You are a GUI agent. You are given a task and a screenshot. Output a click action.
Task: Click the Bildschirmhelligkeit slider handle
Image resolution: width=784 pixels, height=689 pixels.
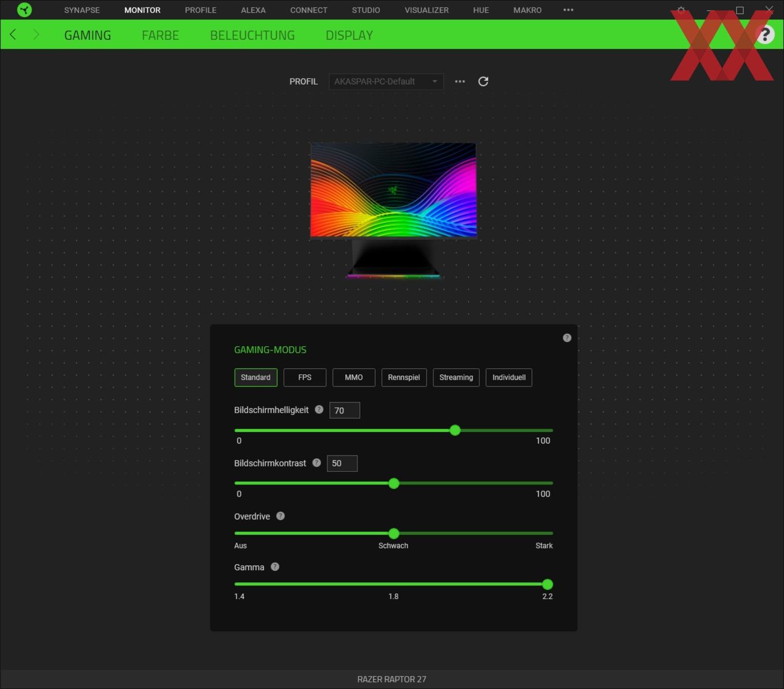click(x=455, y=430)
